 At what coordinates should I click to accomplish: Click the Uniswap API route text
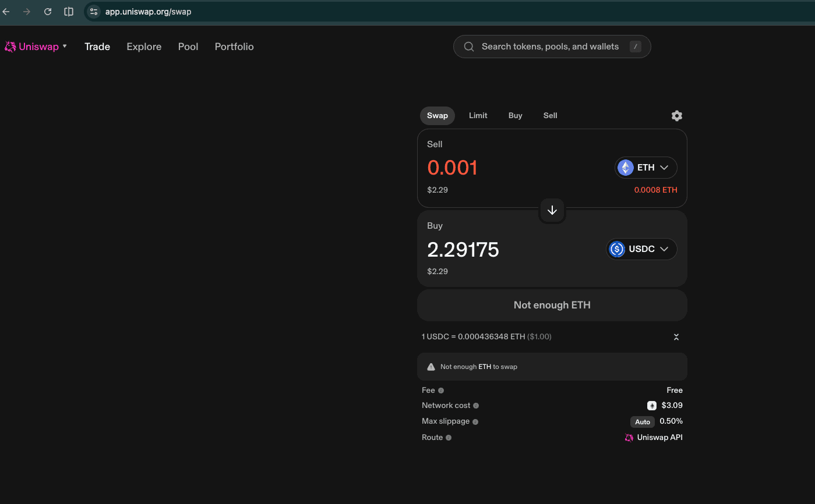[x=660, y=437]
